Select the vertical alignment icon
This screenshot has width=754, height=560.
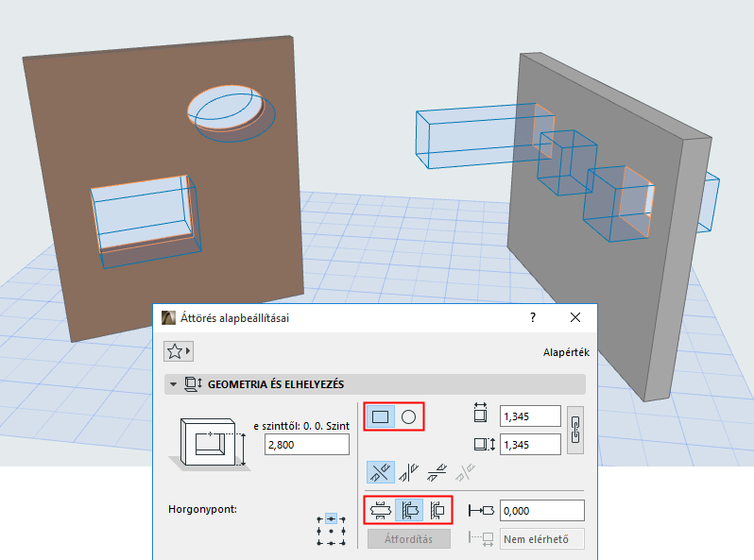409,472
